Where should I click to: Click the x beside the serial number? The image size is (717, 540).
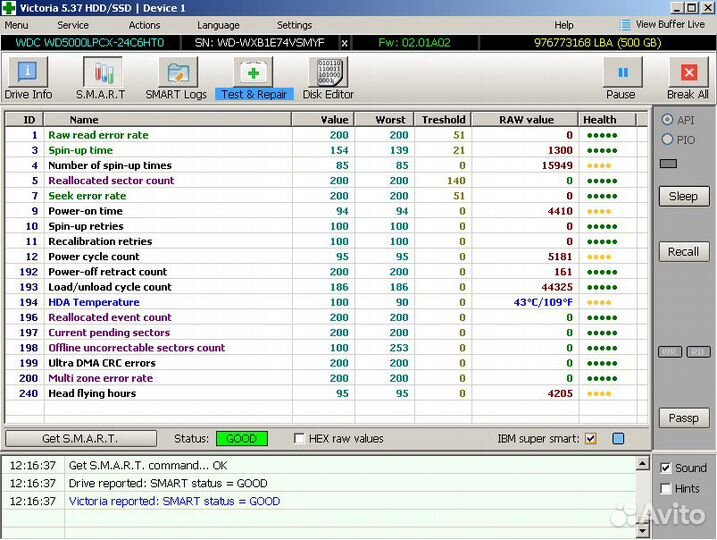pyautogui.click(x=344, y=43)
